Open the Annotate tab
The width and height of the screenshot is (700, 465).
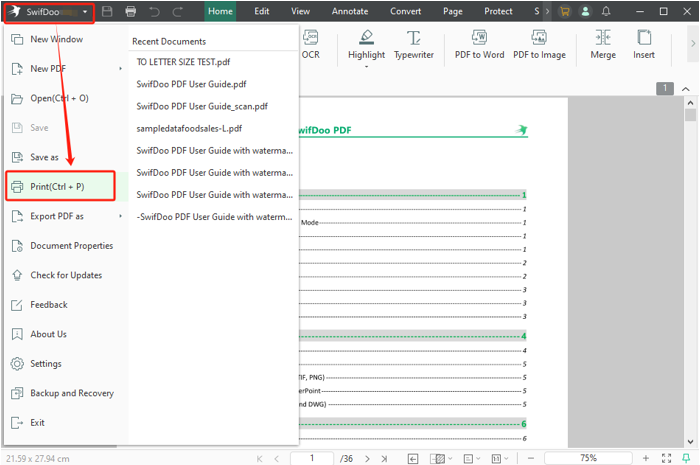point(350,11)
